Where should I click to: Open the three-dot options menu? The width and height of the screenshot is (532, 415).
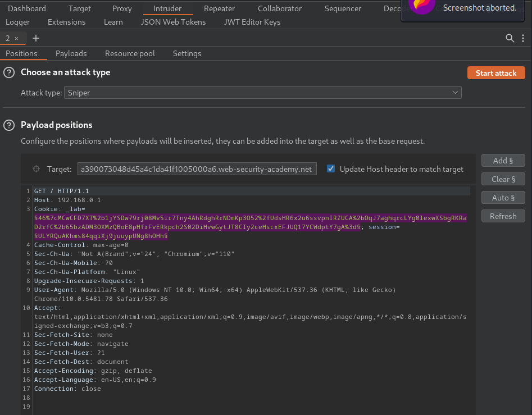coord(523,38)
